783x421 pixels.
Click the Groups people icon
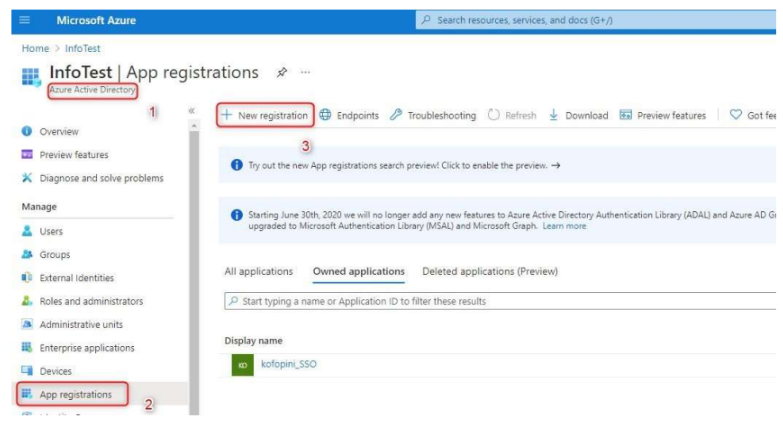(27, 254)
